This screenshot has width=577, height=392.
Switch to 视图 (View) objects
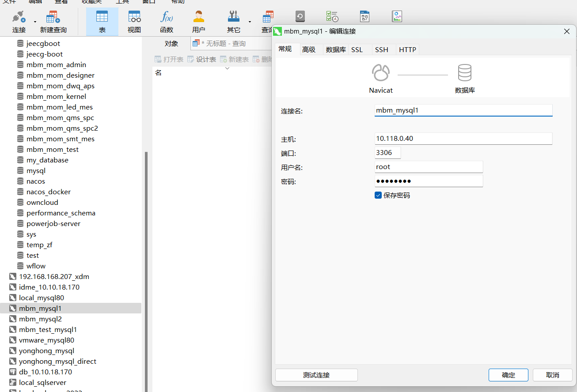tap(134, 22)
